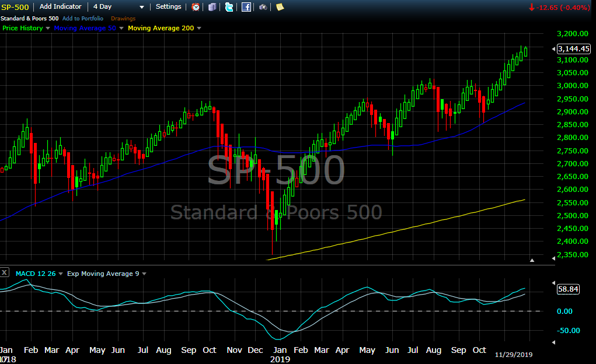Click the 3,200.00 price axis label
This screenshot has width=596, height=364.
click(x=573, y=33)
